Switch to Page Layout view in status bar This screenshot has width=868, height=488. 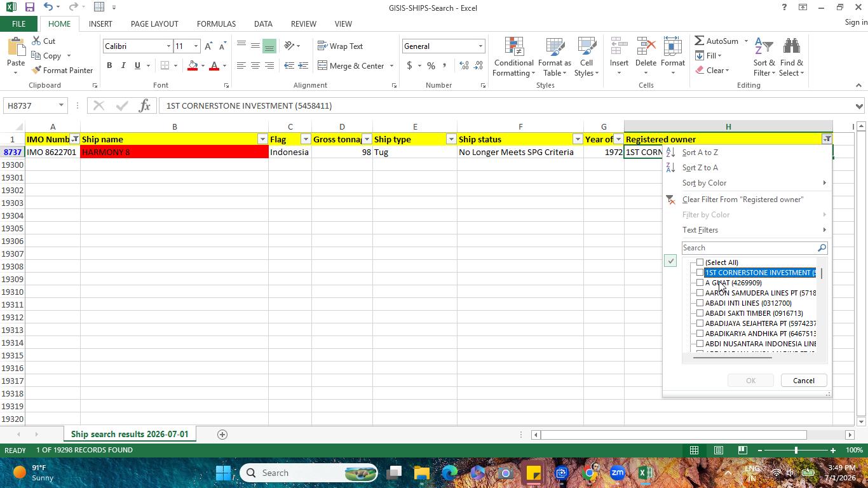point(718,451)
